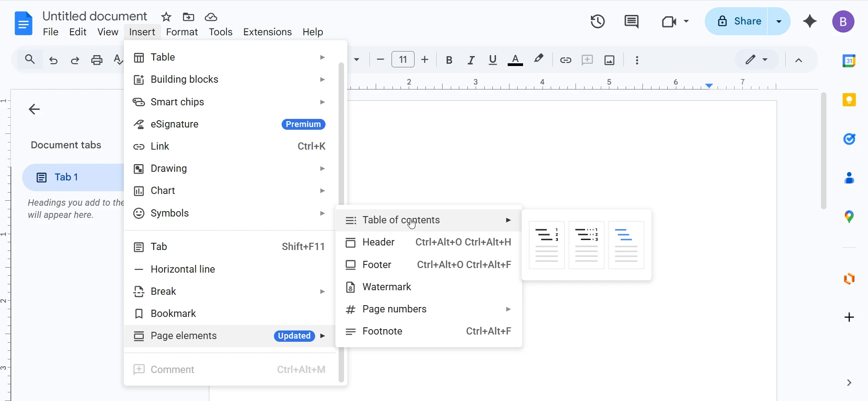The width and height of the screenshot is (868, 401).
Task: Choose Horizontal line in Insert menu
Action: coord(183,269)
